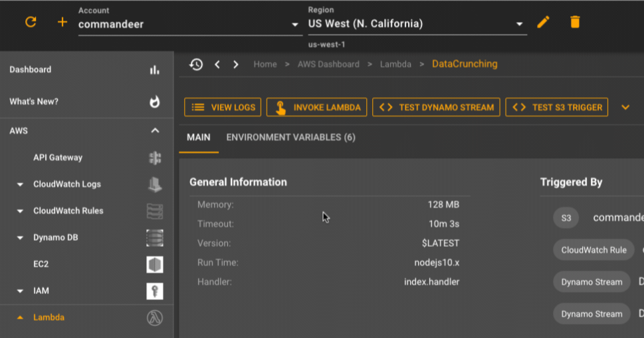Screen dimensions: 644x338
Task: Expand the CloudWatch Rules tree arrow
Action: 20,212
